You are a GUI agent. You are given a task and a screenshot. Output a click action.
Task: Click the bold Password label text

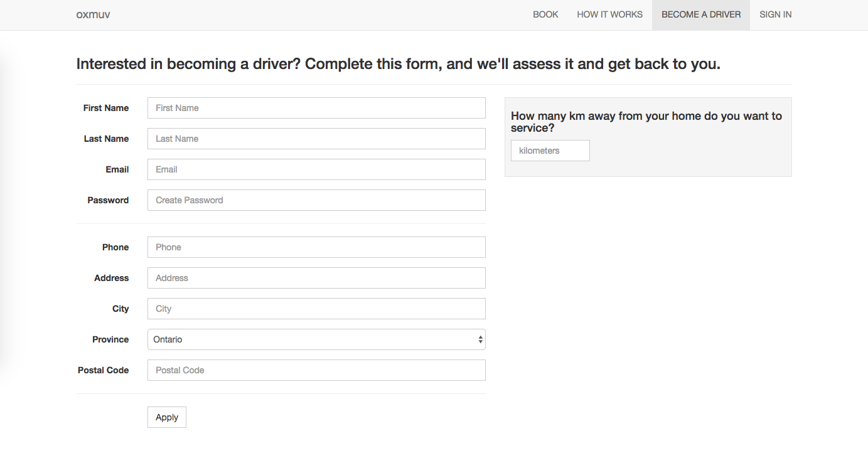click(108, 200)
